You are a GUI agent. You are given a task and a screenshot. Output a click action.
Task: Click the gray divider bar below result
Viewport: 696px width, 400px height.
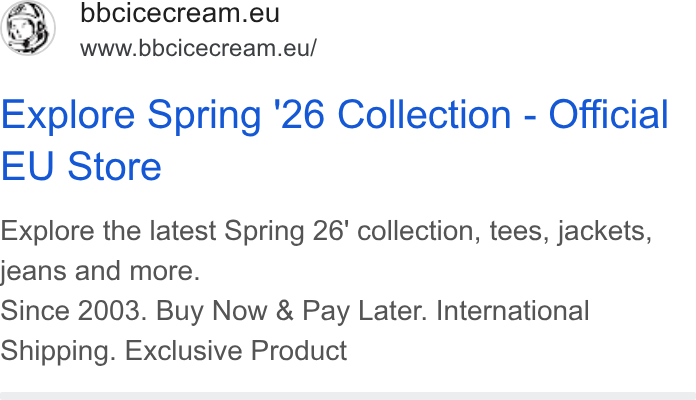(348, 396)
